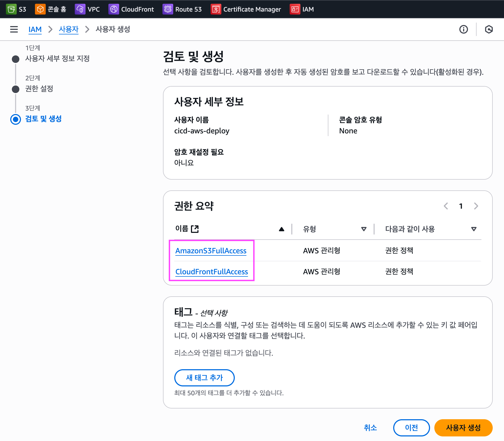Click the hexagon settings icon at top right
504x441 pixels.
tap(489, 29)
